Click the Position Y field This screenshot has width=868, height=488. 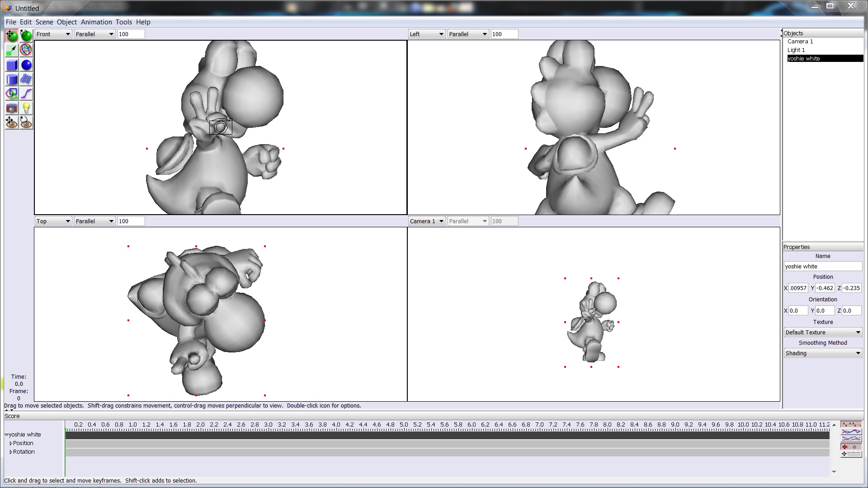coord(825,288)
